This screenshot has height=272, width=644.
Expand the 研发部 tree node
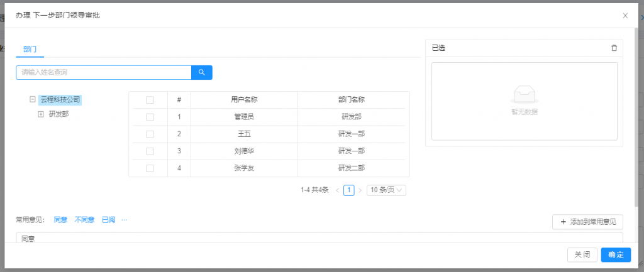pyautogui.click(x=41, y=114)
